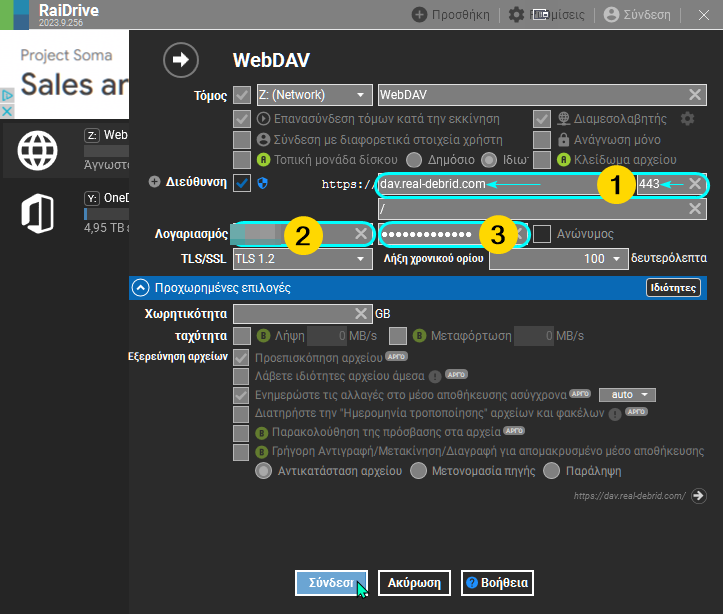Image resolution: width=723 pixels, height=614 pixels.
Task: Select the Μετονομασία πηγής radio button
Action: point(418,471)
